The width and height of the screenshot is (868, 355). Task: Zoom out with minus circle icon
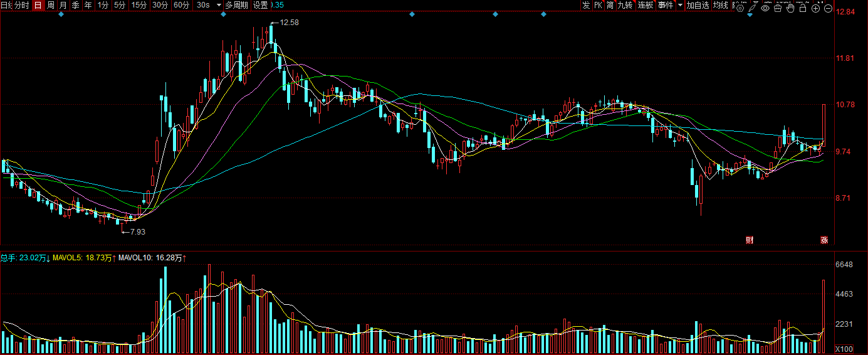[x=828, y=8]
